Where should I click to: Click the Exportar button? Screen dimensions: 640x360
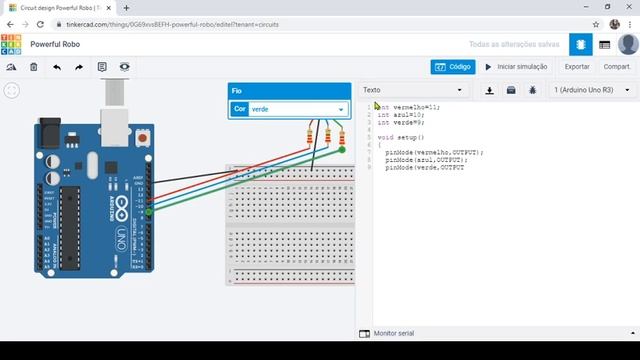[577, 67]
